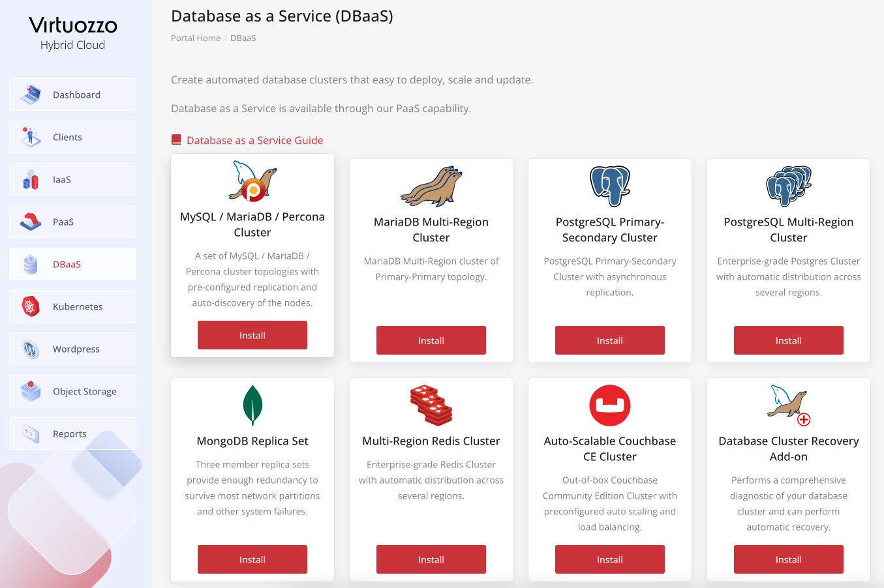
Task: Navigate to the PaaS section
Action: [72, 222]
